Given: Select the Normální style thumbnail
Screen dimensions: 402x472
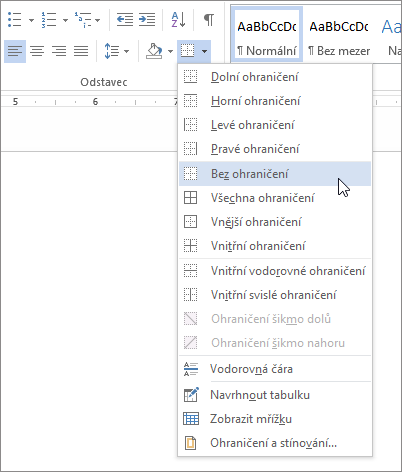Looking at the screenshot, I should 267,35.
